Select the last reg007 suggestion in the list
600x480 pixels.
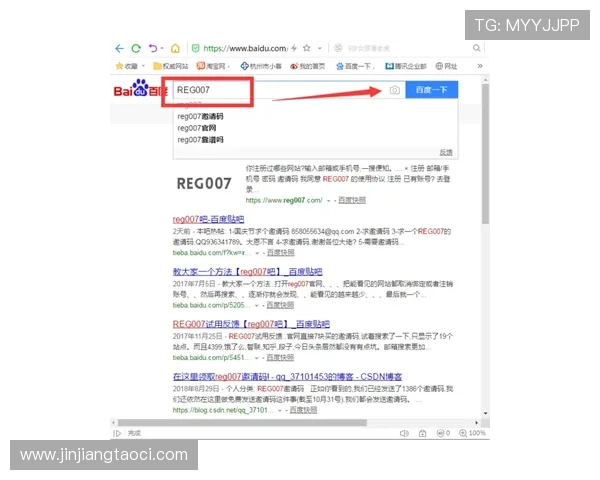click(200, 140)
